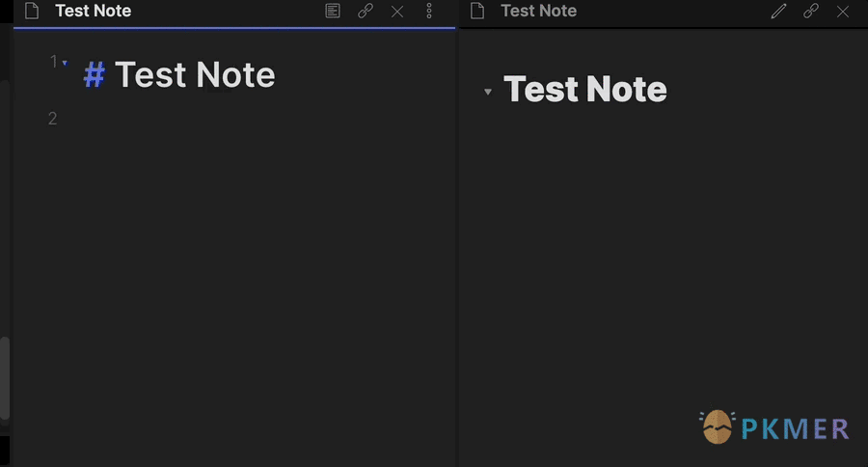Collapse Test Note heading triangle in preview
Screen dimensions: 868x467
(488, 92)
